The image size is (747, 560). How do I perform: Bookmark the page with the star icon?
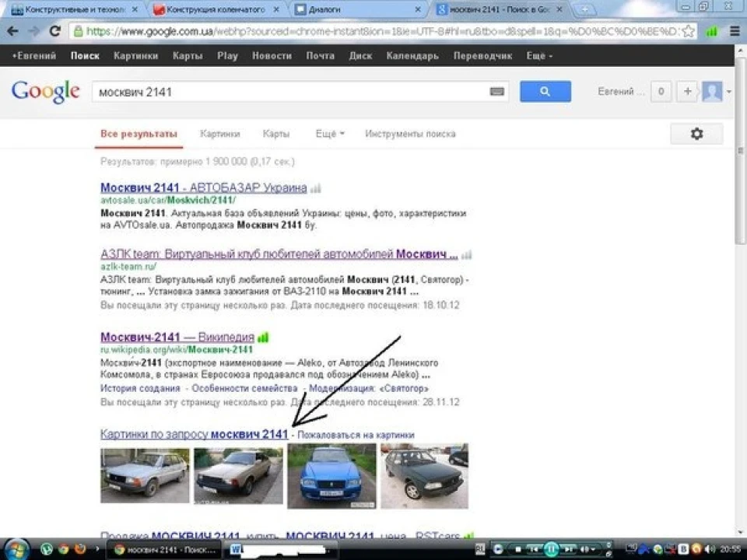[688, 31]
